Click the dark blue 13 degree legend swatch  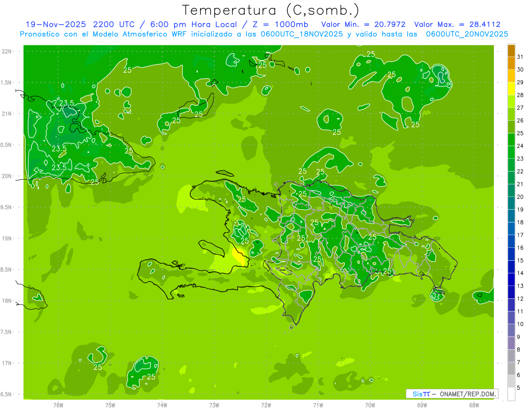pos(511,280)
